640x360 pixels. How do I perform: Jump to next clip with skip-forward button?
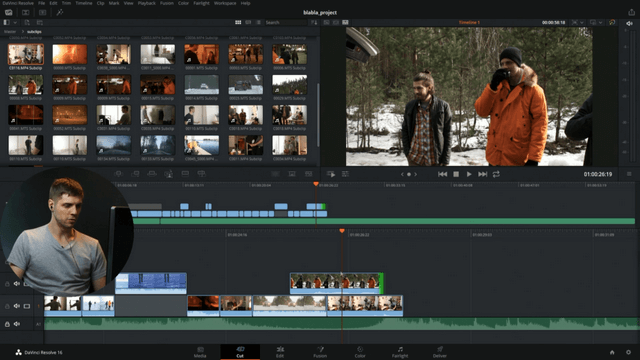(x=482, y=174)
